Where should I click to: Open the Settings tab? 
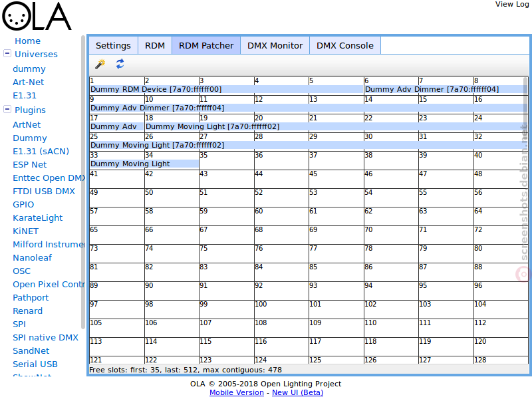click(113, 45)
